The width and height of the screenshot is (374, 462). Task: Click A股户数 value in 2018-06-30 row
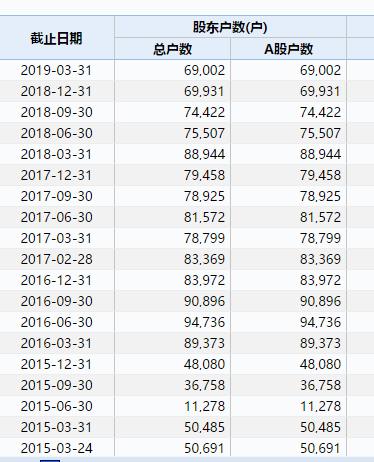pyautogui.click(x=320, y=133)
